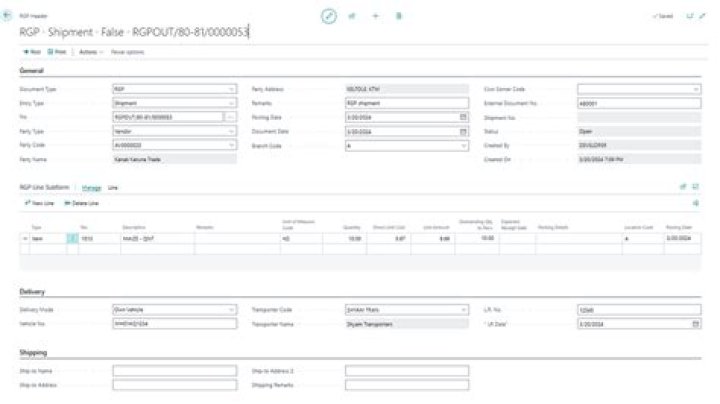Viewport: 720px width, 404px height.
Task: Click the Ship-to Name input field
Action: coord(175,370)
